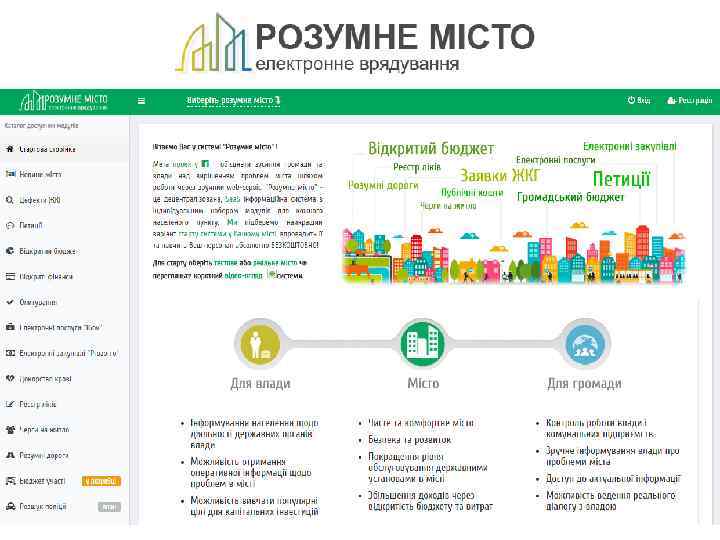This screenshot has height=540, width=720.
Task: Click the green 'Місто' buildings circle icon
Action: [x=423, y=344]
